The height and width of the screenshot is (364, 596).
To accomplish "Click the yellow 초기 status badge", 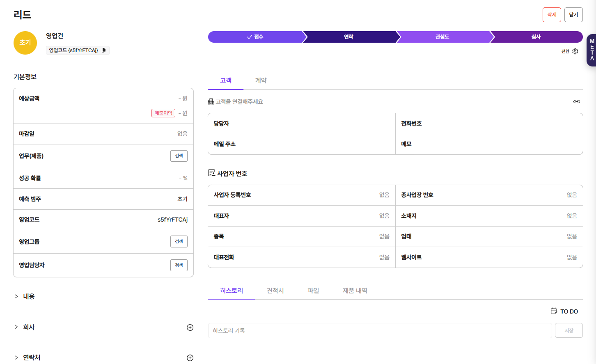I will point(25,43).
